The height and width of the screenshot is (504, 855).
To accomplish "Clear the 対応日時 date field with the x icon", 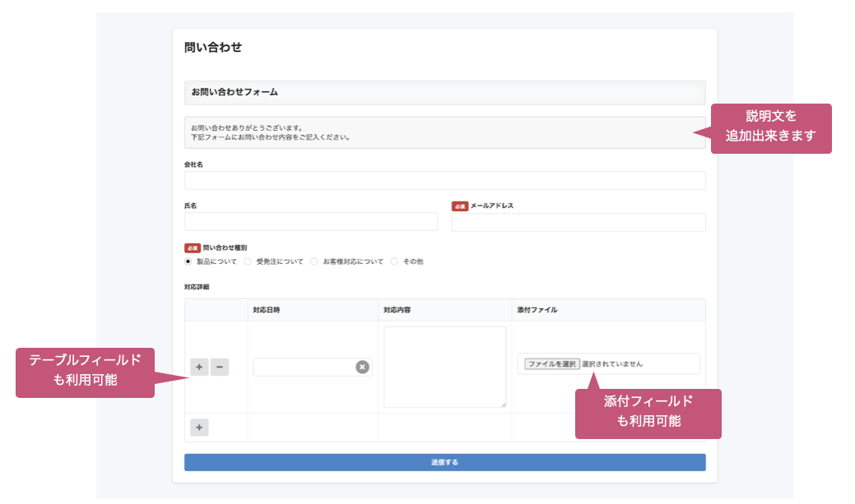I will click(362, 368).
